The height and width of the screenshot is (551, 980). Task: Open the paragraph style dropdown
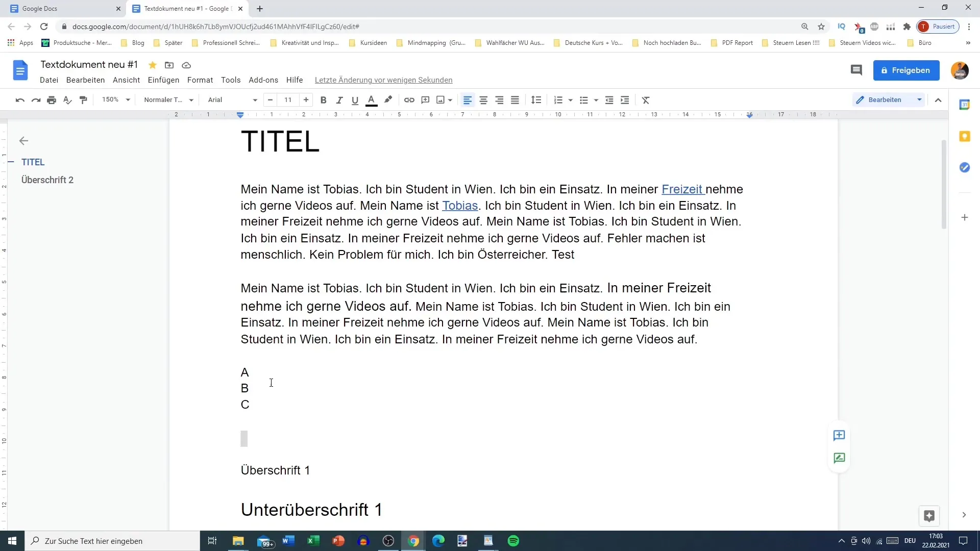[x=167, y=99]
